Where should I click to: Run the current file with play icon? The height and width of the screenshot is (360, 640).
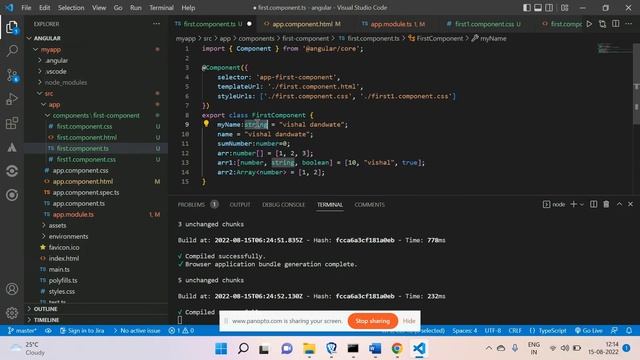(x=589, y=24)
